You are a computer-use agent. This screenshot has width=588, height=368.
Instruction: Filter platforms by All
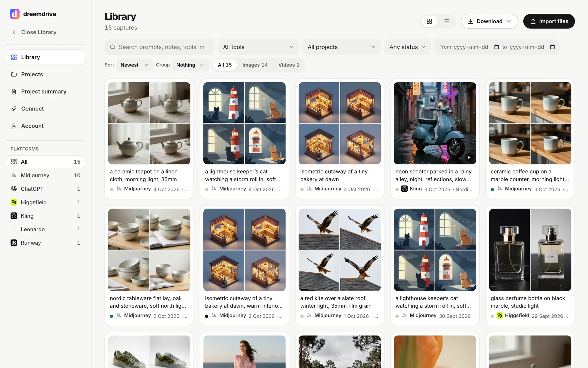pos(45,162)
